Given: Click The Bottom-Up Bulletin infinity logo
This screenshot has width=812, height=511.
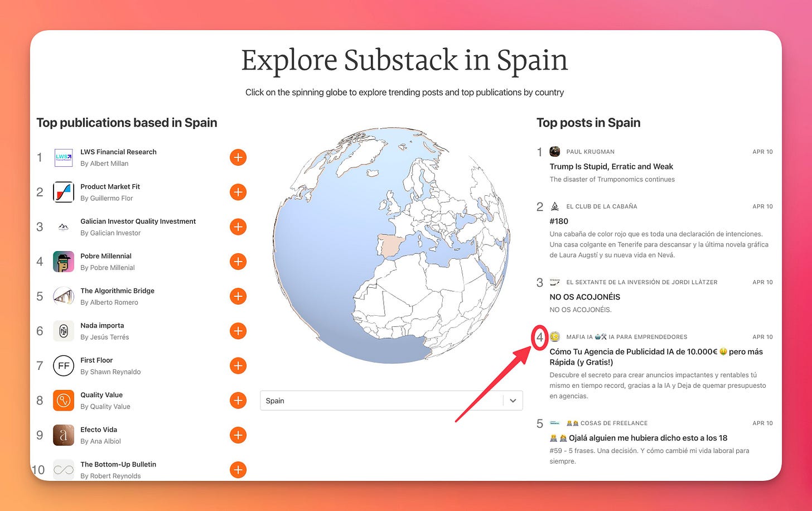Looking at the screenshot, I should tap(64, 470).
